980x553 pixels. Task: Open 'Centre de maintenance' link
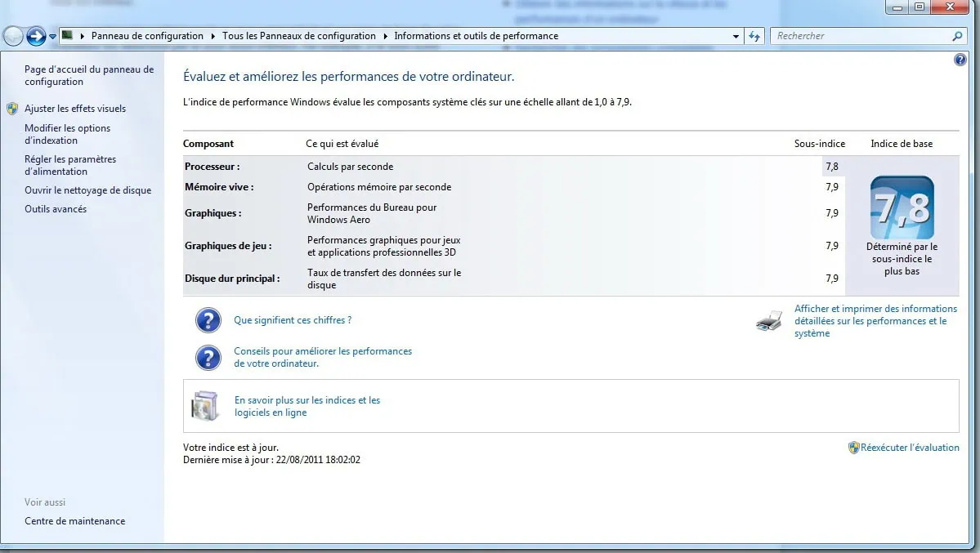tap(74, 521)
